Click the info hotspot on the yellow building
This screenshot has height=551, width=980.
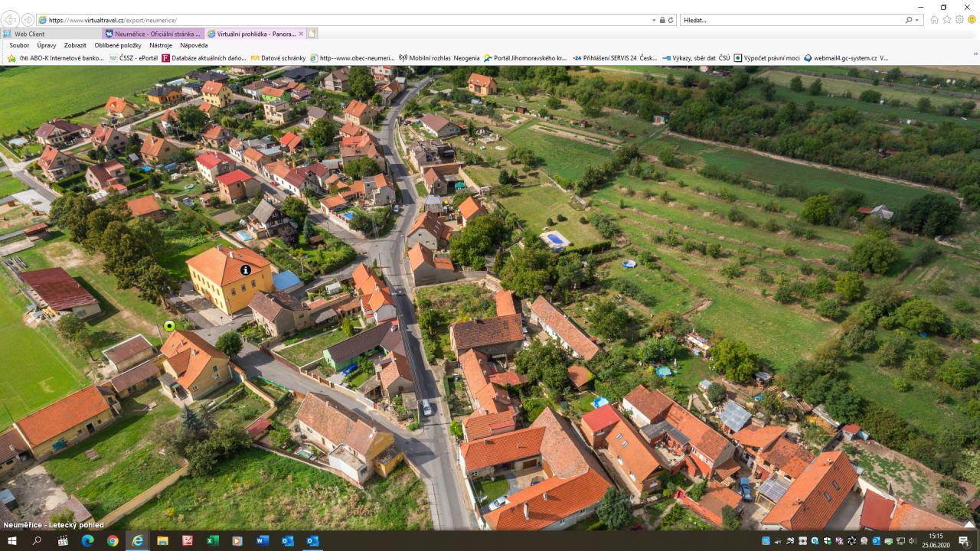pos(245,270)
